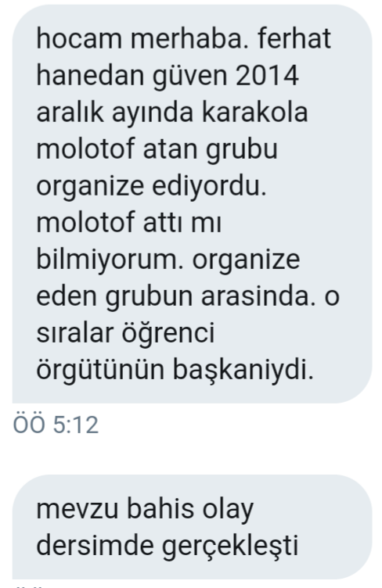
Task: Click the word karakola in first message
Action: [255, 112]
